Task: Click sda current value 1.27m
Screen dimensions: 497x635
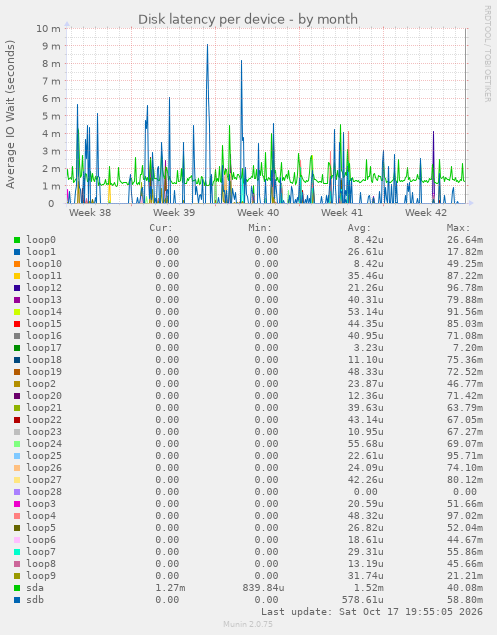Action: click(x=170, y=588)
